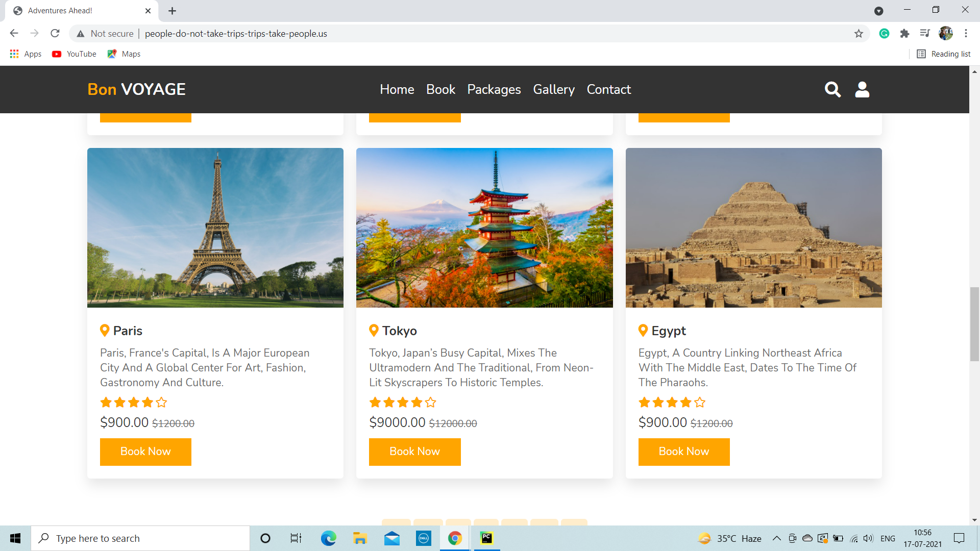Click the page vertical scrollbar thumb
The image size is (980, 551).
974,324
